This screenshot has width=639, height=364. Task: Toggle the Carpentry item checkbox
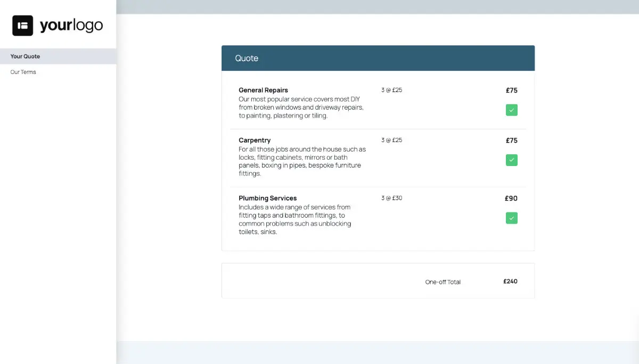(x=511, y=160)
